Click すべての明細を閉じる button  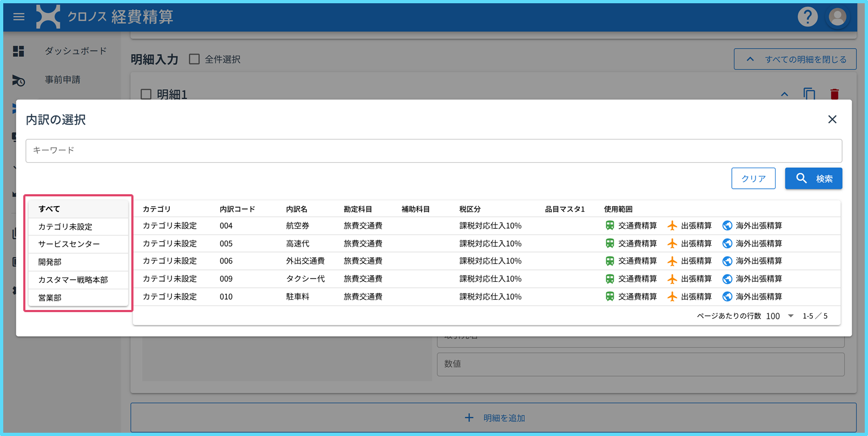[794, 59]
